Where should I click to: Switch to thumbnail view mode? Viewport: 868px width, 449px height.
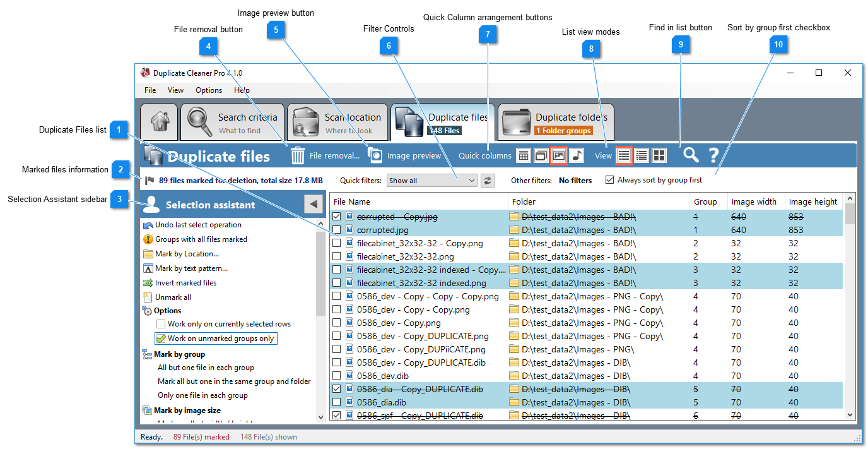pos(659,155)
